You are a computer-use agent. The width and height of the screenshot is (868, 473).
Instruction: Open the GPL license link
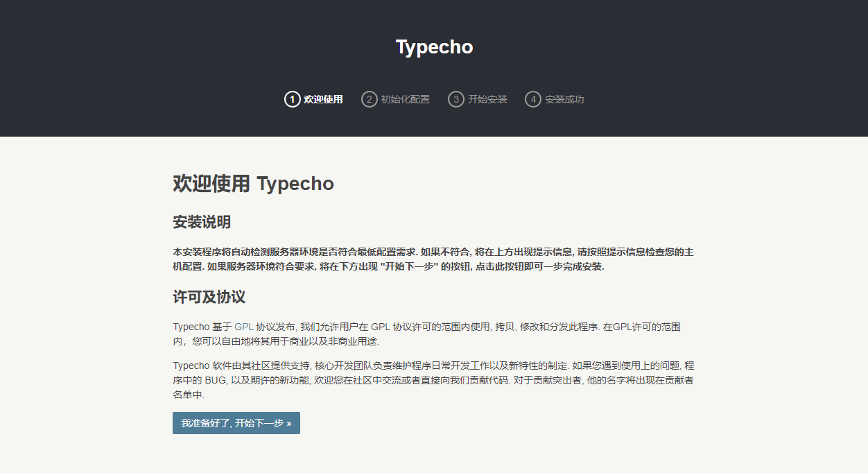244,327
